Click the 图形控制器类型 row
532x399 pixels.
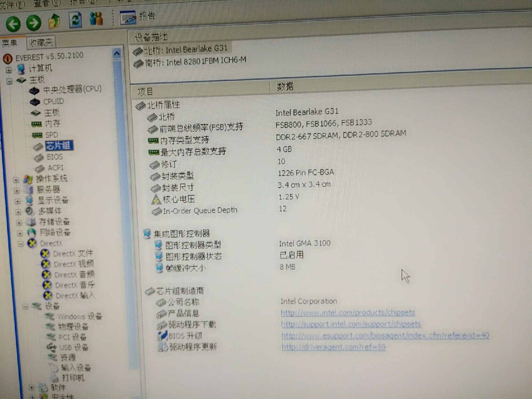(243, 244)
